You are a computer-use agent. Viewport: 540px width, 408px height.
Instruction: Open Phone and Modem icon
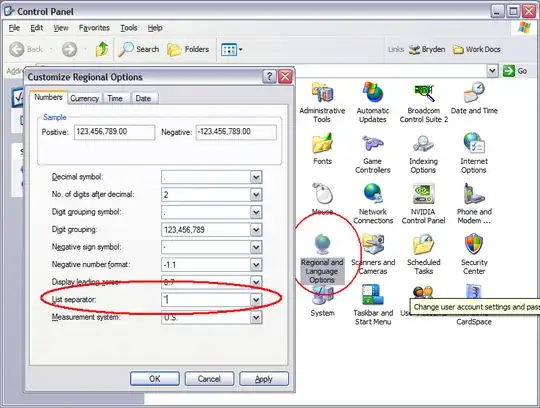(x=474, y=193)
